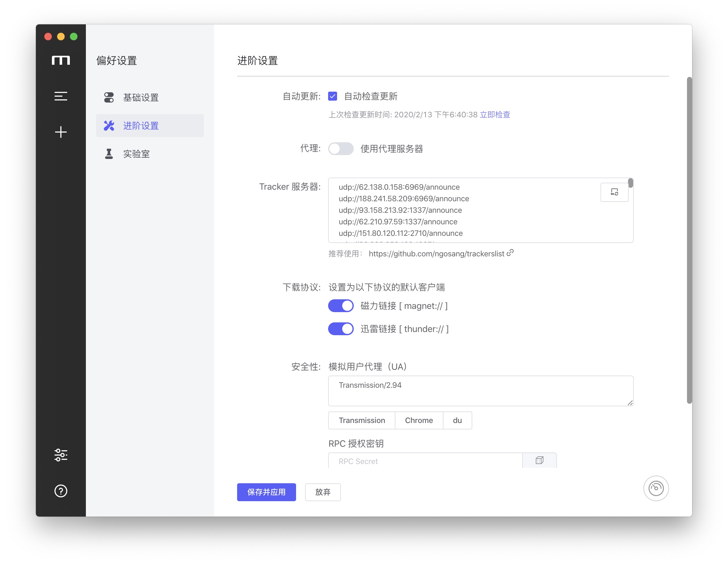This screenshot has width=728, height=564.
Task: Click the sync tracker list icon button
Action: pyautogui.click(x=614, y=192)
